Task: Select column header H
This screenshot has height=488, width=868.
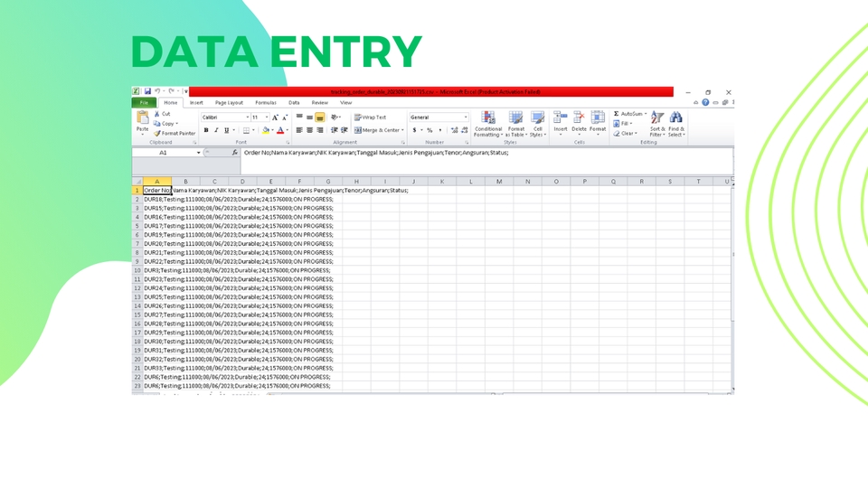Action: (x=356, y=182)
